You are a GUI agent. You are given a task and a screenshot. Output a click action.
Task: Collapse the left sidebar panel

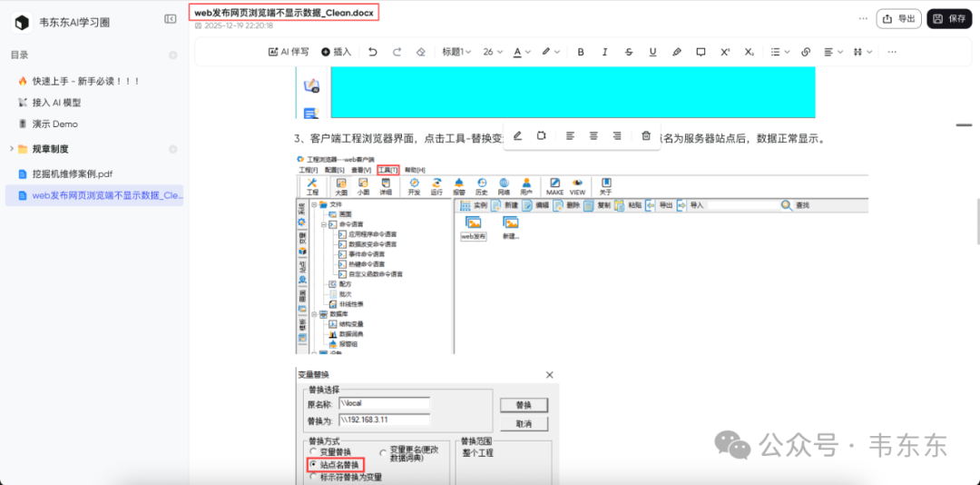pos(170,19)
